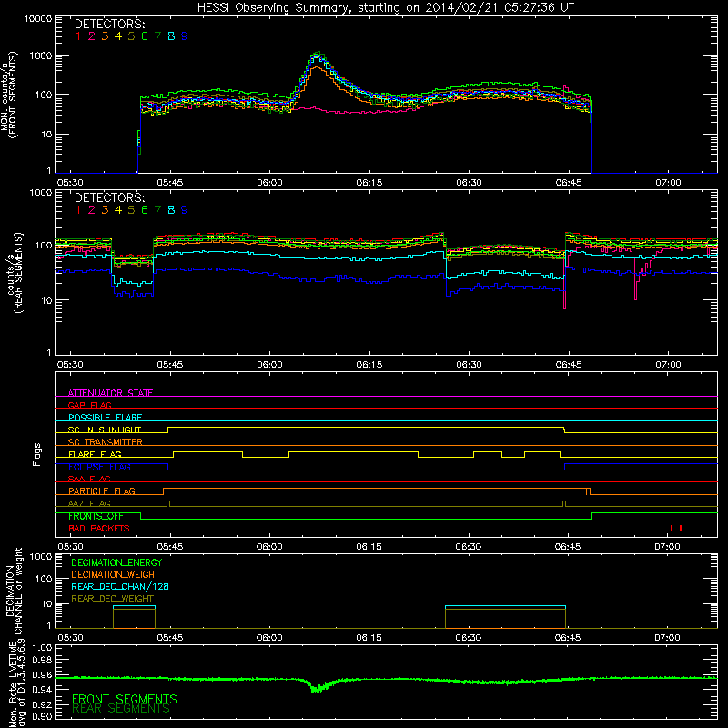This screenshot has width=728, height=728.
Task: Click the DECIMATION CHANNEL or weight axis title
Action: pos(14,591)
